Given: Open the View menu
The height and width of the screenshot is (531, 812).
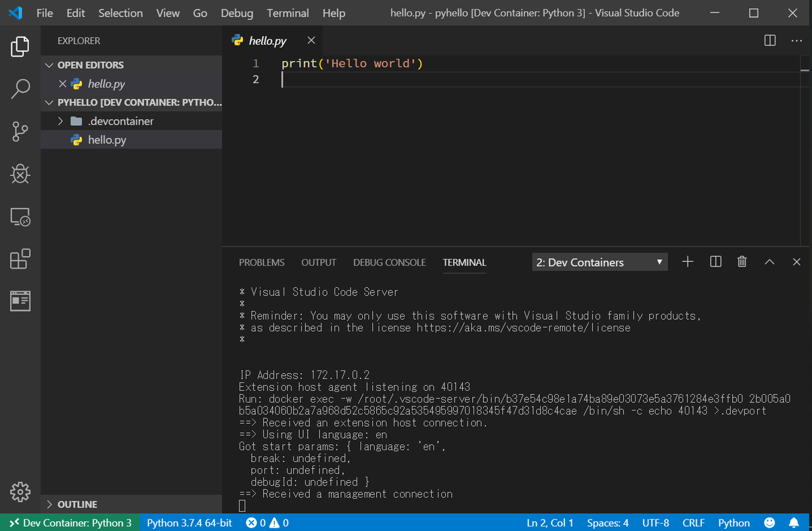Looking at the screenshot, I should [168, 13].
